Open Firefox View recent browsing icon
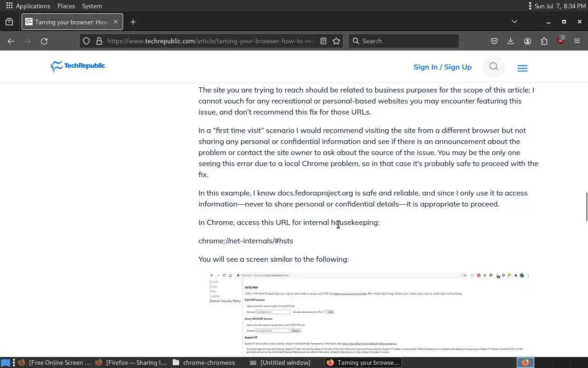This screenshot has height=368, width=588. pos(9,22)
